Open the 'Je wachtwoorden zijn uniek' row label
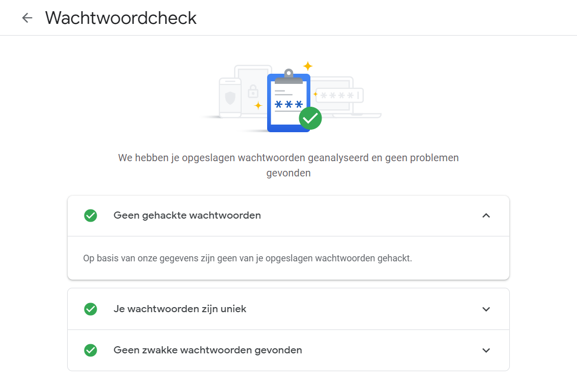The width and height of the screenshot is (577, 392). [x=180, y=309]
